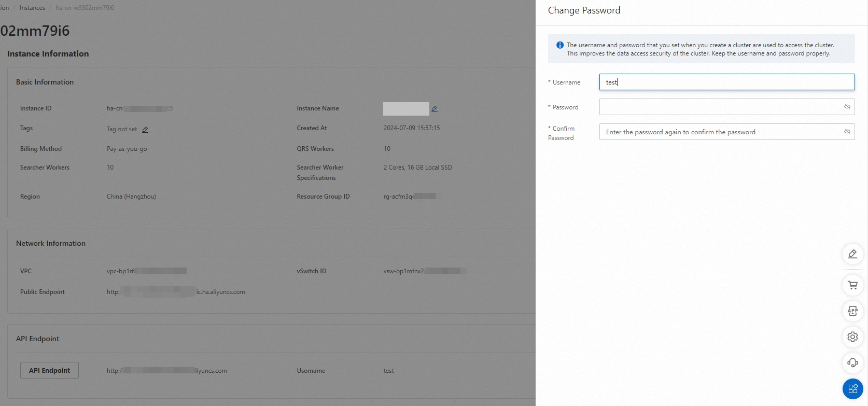Open the shopping cart floating icon
The width and height of the screenshot is (868, 406).
(x=852, y=285)
